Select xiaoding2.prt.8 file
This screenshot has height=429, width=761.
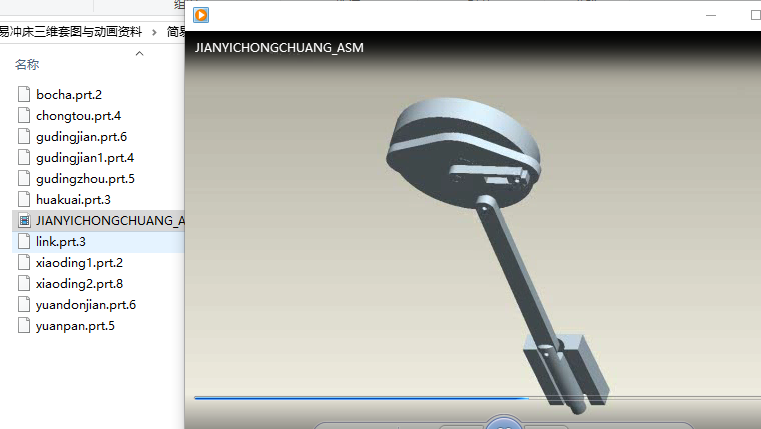[x=79, y=283]
